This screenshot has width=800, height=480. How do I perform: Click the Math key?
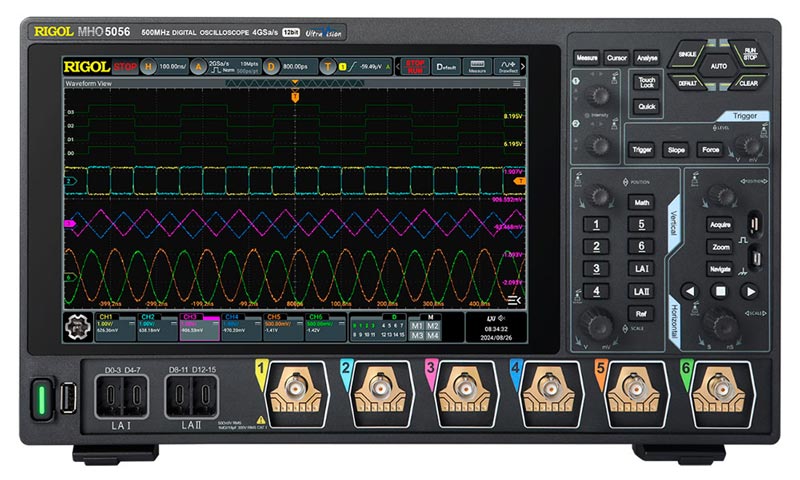(641, 203)
